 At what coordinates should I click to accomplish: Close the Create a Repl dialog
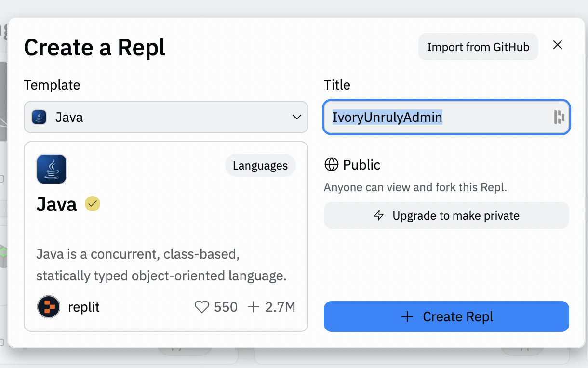558,45
